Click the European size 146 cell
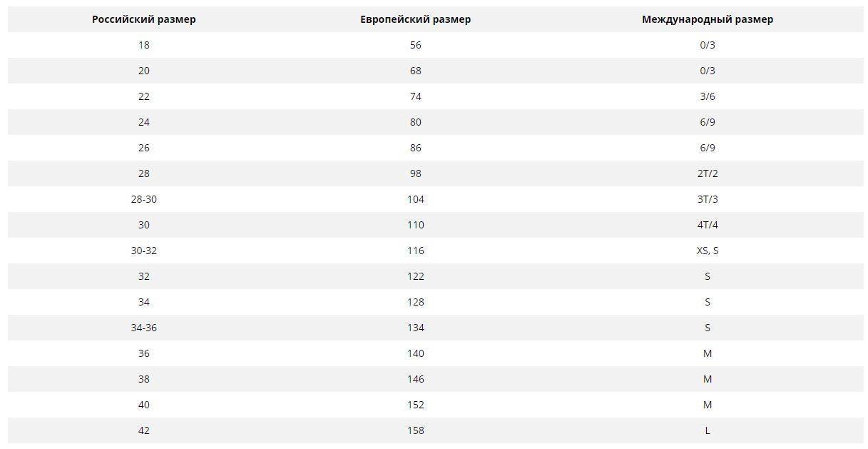The image size is (868, 449). coord(415,379)
